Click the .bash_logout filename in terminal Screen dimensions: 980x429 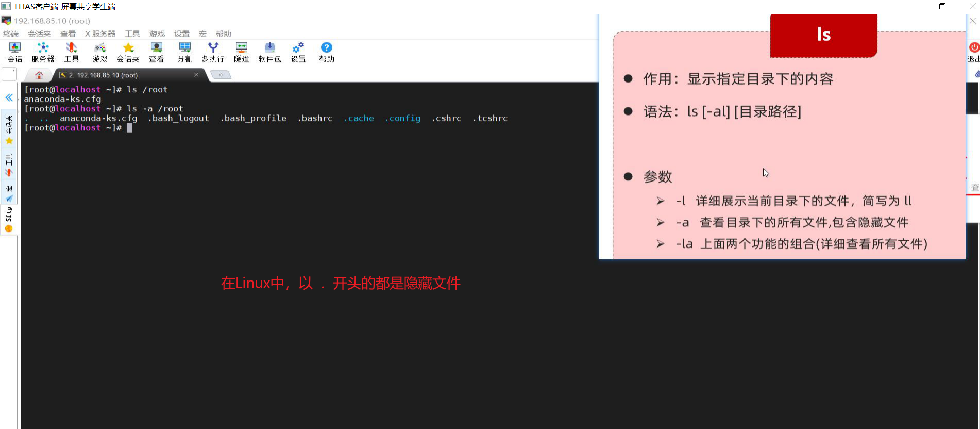point(179,118)
